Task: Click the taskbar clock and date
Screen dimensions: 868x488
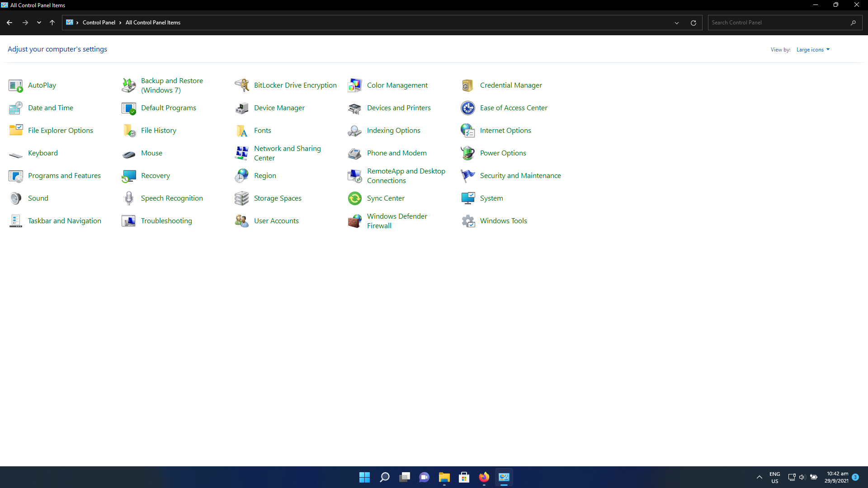Action: click(x=837, y=477)
